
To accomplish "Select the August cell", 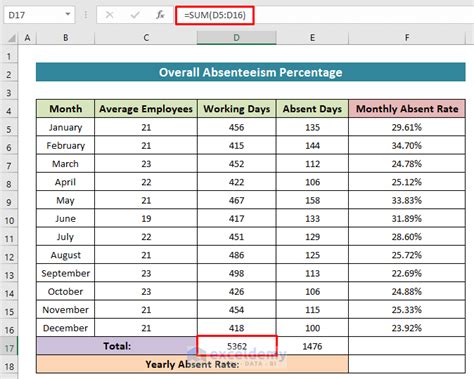I will tap(65, 255).
